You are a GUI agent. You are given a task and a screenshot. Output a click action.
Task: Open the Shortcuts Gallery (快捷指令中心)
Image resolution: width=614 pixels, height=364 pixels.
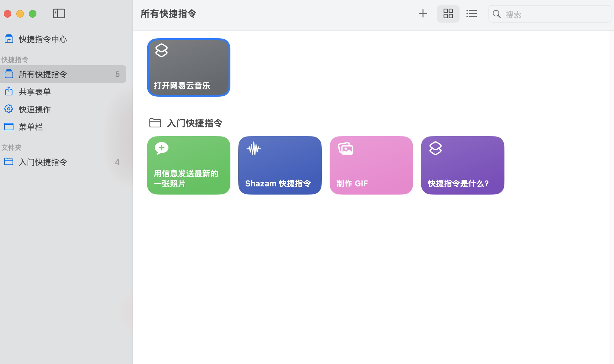pyautogui.click(x=43, y=39)
